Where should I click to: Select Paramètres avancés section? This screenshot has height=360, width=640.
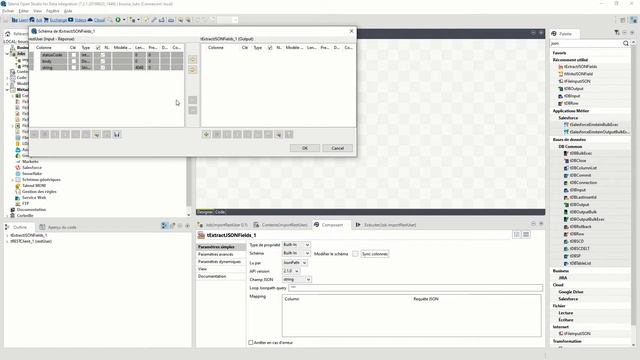(215, 254)
